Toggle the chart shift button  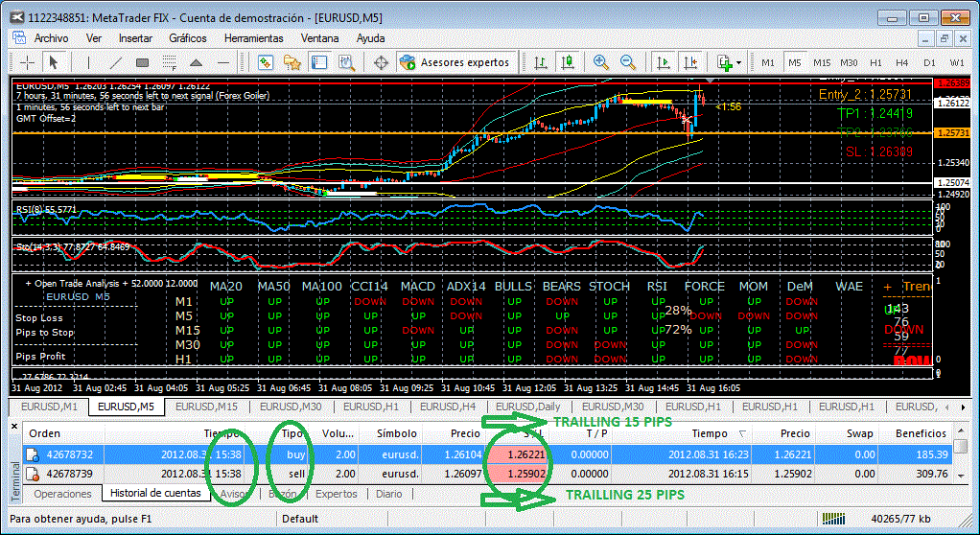690,62
